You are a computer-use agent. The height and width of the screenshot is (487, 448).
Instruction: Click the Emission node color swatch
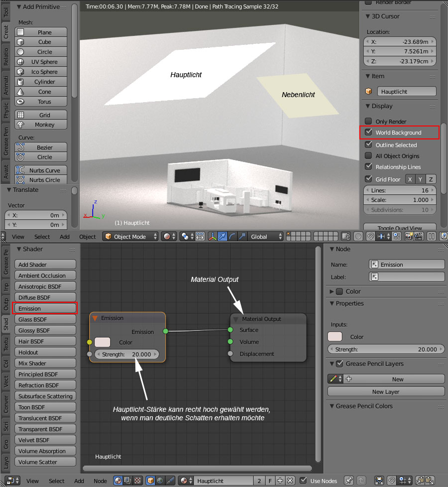(102, 342)
